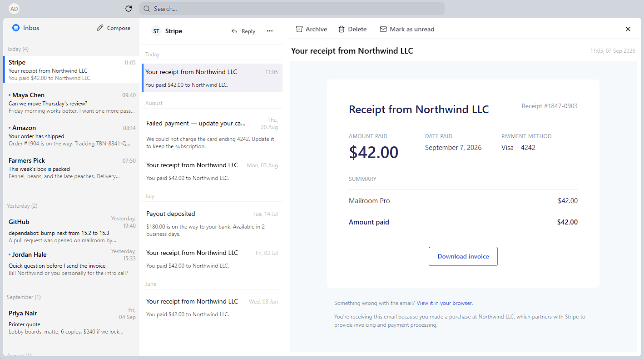Viewport: 644px width, 359px height.
Task: Open the 'View it in your browser' link
Action: 445,303
